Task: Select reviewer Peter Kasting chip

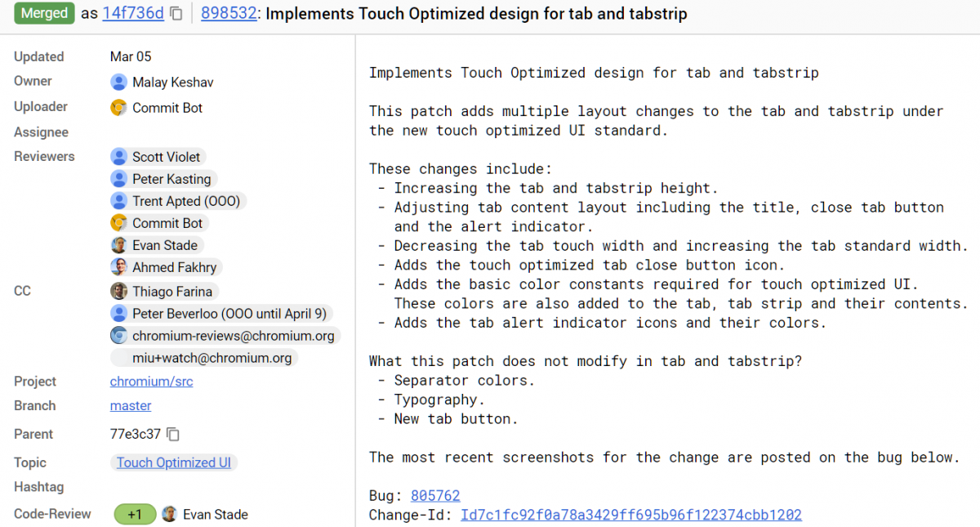Action: pyautogui.click(x=163, y=179)
